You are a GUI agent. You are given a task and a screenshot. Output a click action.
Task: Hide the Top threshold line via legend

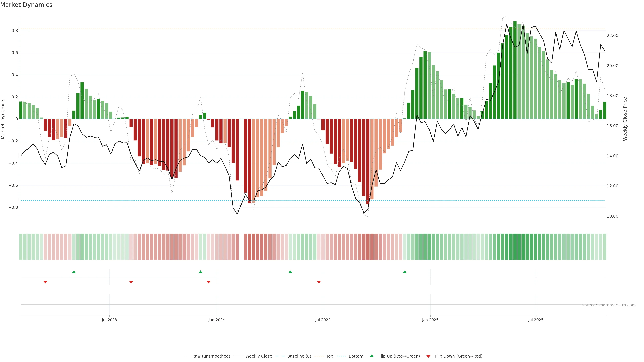click(330, 356)
